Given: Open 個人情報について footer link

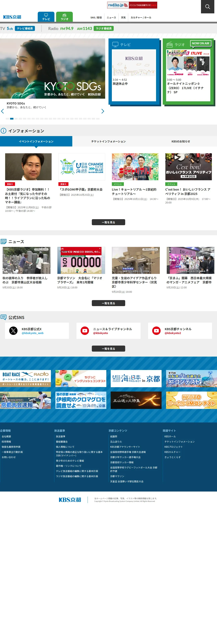Looking at the screenshot, I should tap(65, 447).
